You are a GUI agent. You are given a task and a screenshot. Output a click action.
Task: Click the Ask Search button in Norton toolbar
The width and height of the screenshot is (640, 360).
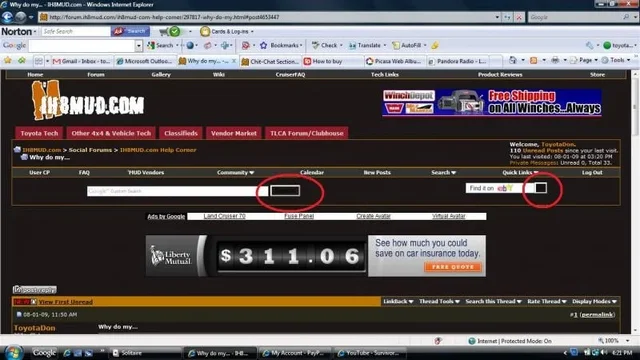(x=130, y=31)
